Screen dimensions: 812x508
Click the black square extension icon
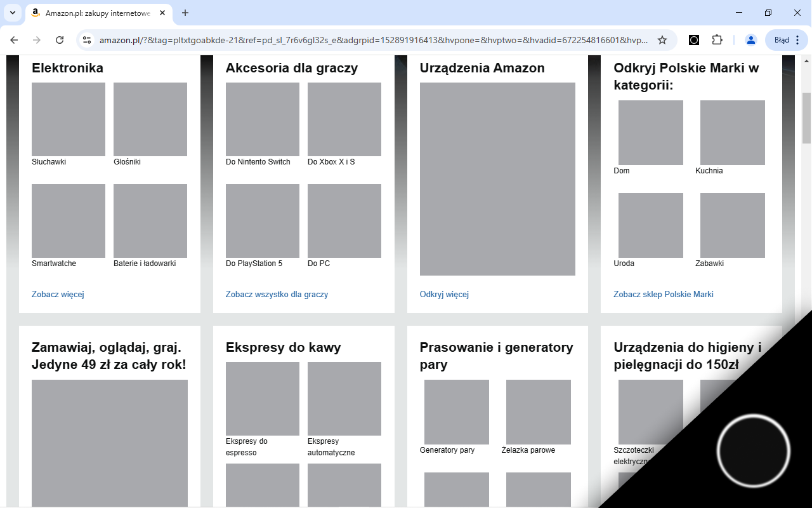tap(694, 40)
